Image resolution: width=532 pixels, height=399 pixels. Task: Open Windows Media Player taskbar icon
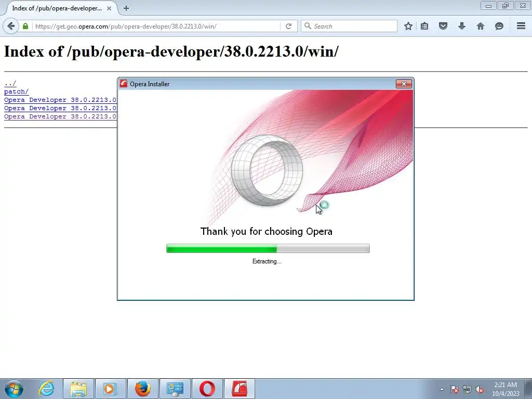tap(110, 389)
